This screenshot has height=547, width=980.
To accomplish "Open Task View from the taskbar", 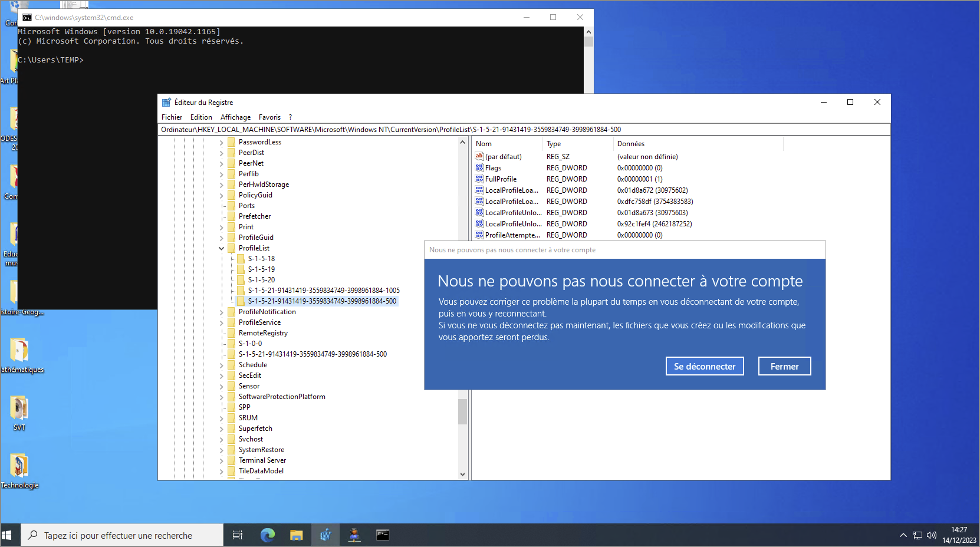I will coord(238,535).
